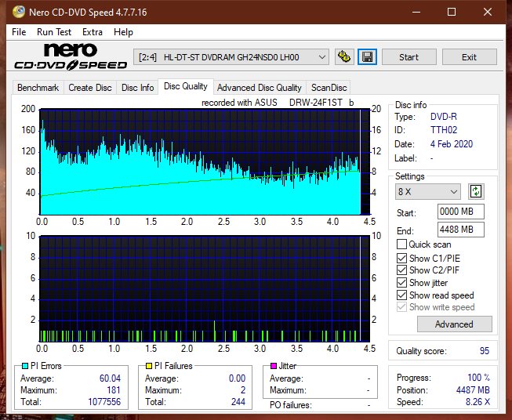Maximize the Nero window
This screenshot has width=512, height=420.
coord(452,12)
